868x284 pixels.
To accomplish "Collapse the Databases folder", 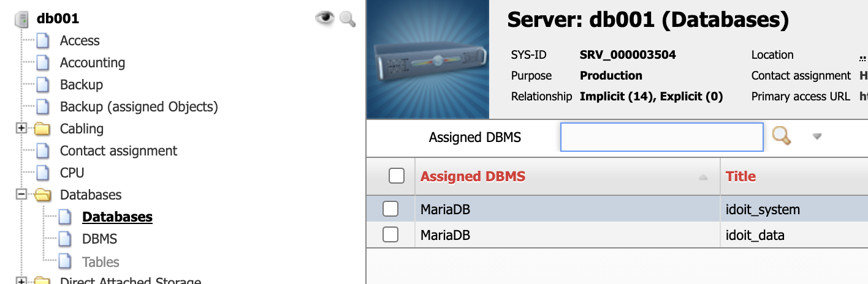I will click(x=21, y=195).
